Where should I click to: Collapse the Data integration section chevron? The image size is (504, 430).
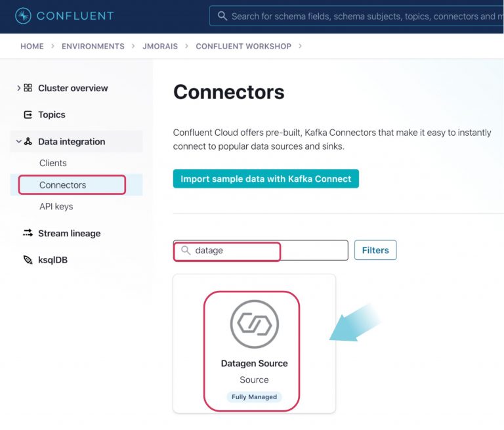tap(18, 142)
